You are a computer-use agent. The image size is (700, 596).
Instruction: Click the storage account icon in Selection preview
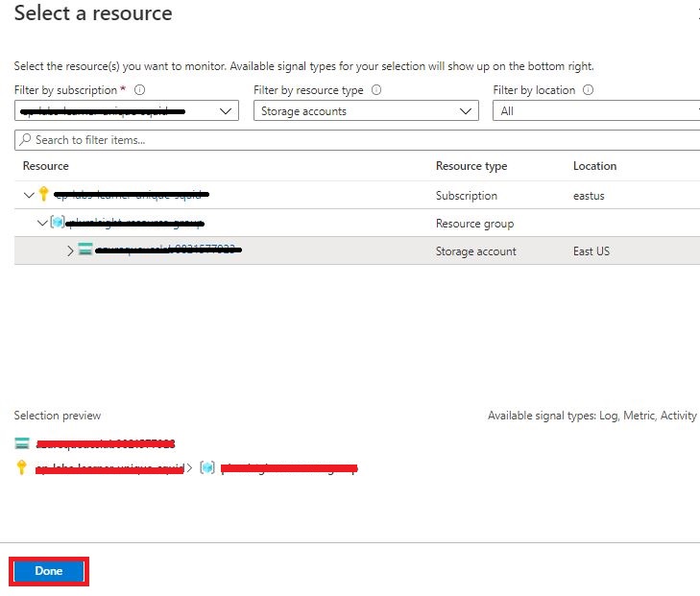point(22,443)
